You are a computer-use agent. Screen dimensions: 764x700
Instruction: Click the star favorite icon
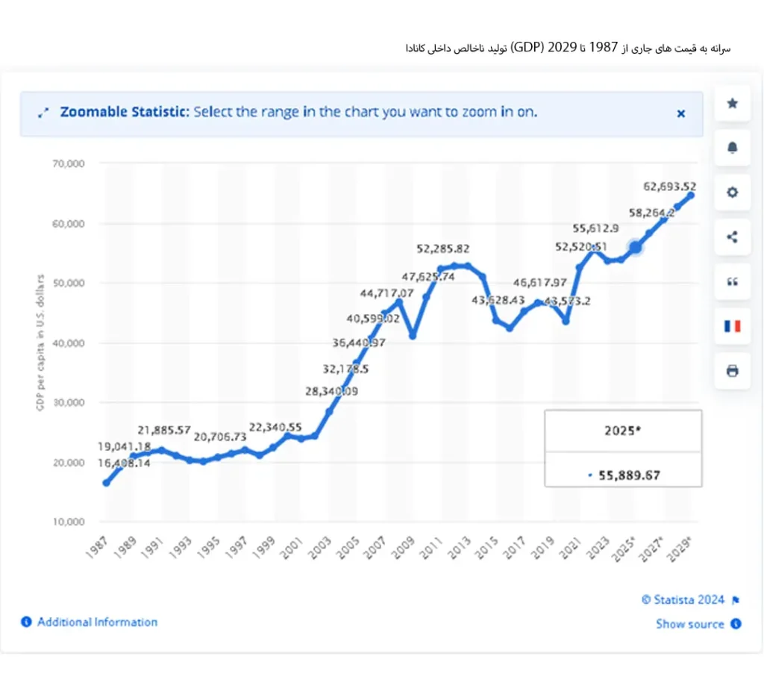732,104
